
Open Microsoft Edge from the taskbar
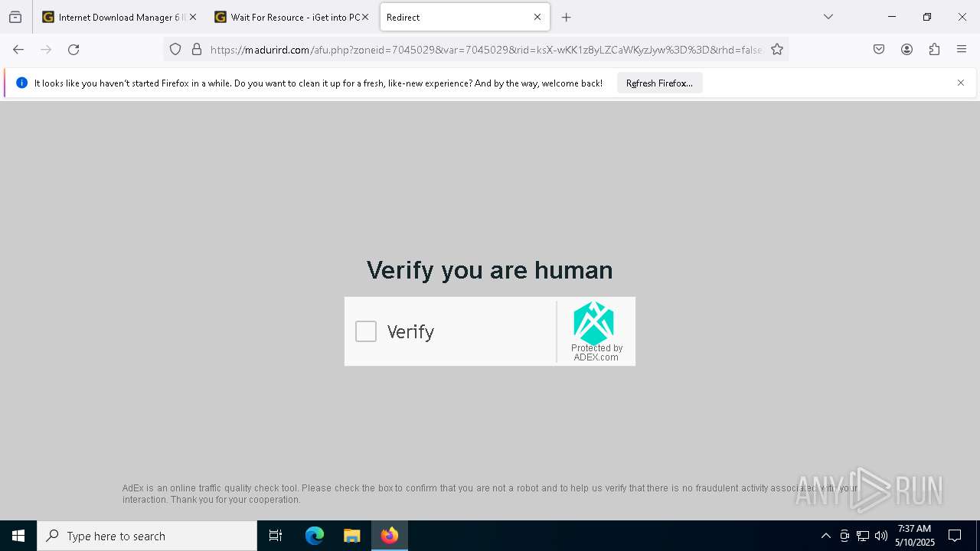click(315, 536)
